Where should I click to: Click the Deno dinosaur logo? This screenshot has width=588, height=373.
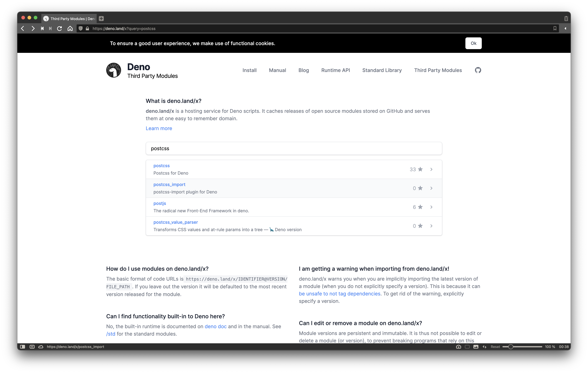coord(113,70)
